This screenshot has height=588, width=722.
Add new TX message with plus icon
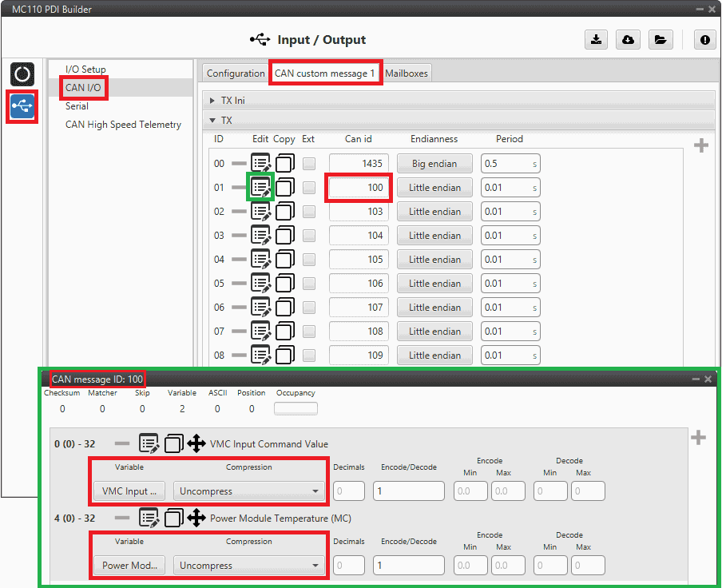[701, 145]
